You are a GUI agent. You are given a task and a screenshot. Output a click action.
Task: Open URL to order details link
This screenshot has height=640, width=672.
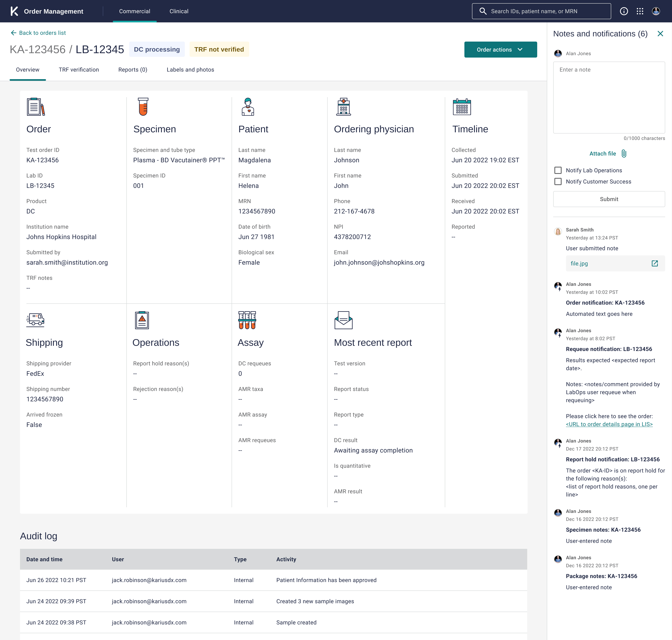[x=609, y=424]
